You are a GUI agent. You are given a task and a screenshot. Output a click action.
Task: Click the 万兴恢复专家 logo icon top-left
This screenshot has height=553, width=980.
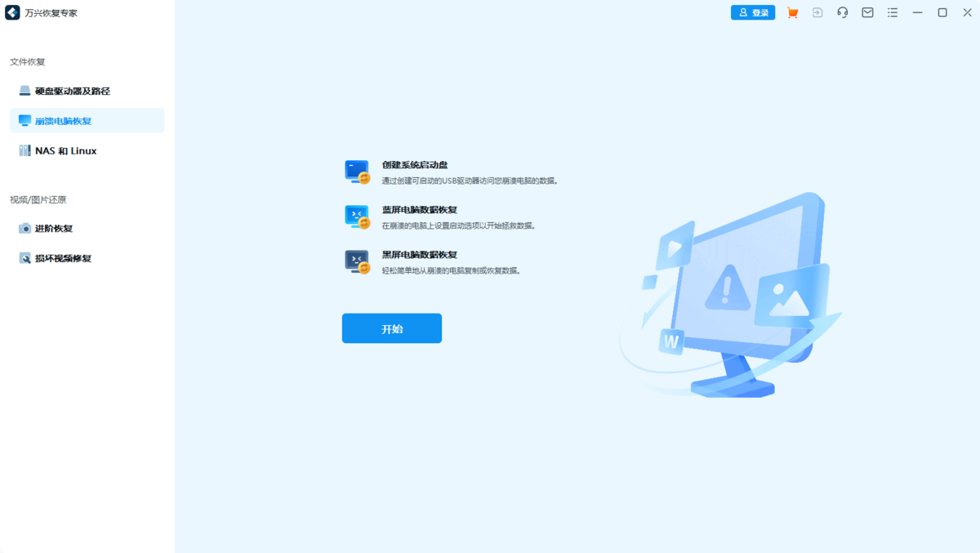[x=11, y=11]
